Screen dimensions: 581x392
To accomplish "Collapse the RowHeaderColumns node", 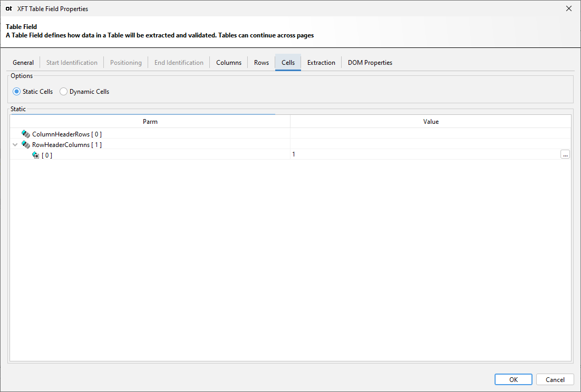I will (x=15, y=144).
